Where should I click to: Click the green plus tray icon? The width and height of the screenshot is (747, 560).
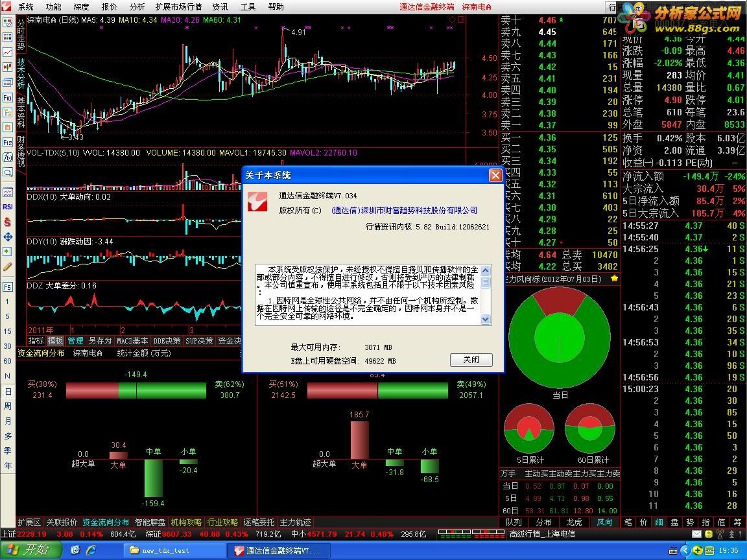point(698,550)
